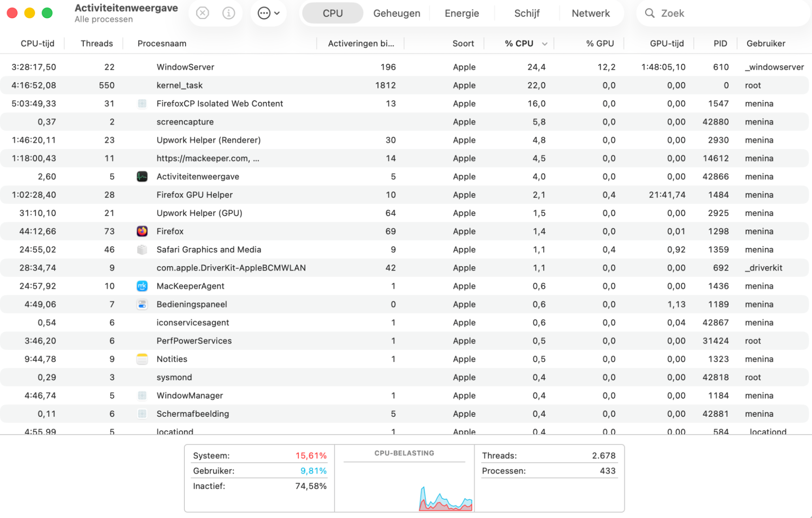Screen dimensions: 812x518
Task: Switch to the Energie tab
Action: click(461, 13)
